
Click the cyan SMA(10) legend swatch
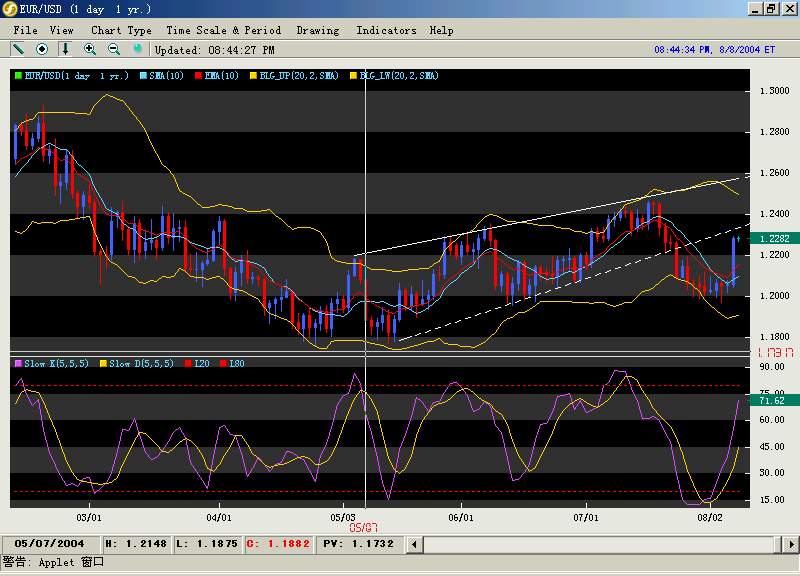tap(143, 76)
